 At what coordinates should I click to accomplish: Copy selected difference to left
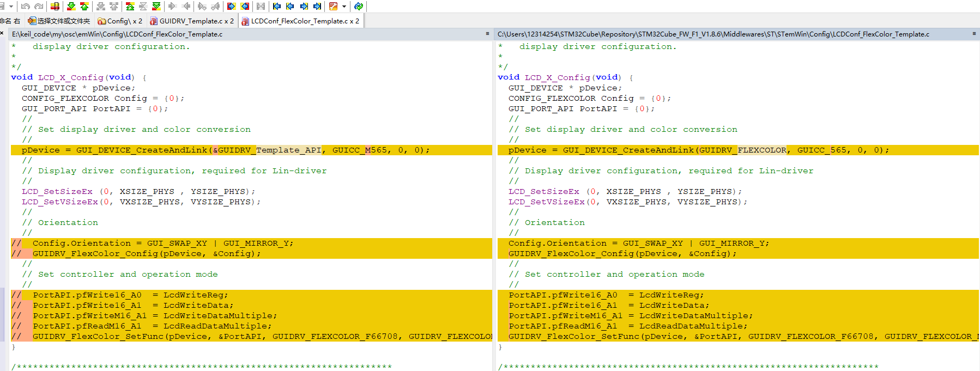click(186, 6)
